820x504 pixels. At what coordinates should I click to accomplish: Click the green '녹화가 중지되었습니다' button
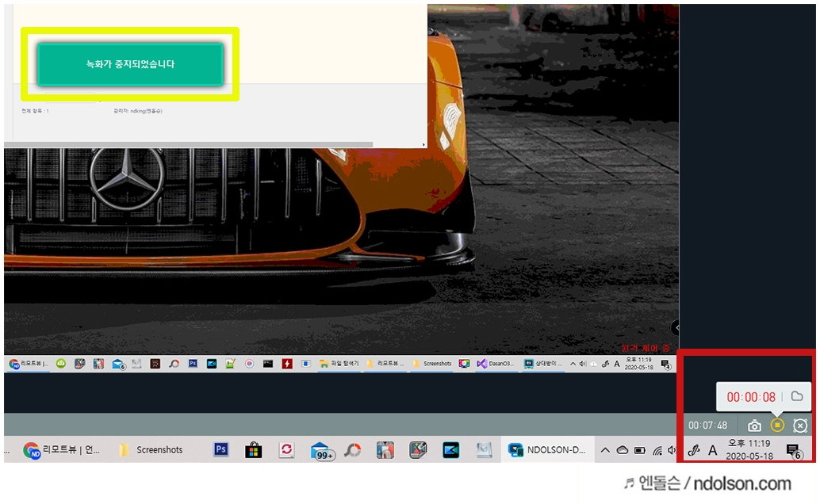(130, 64)
